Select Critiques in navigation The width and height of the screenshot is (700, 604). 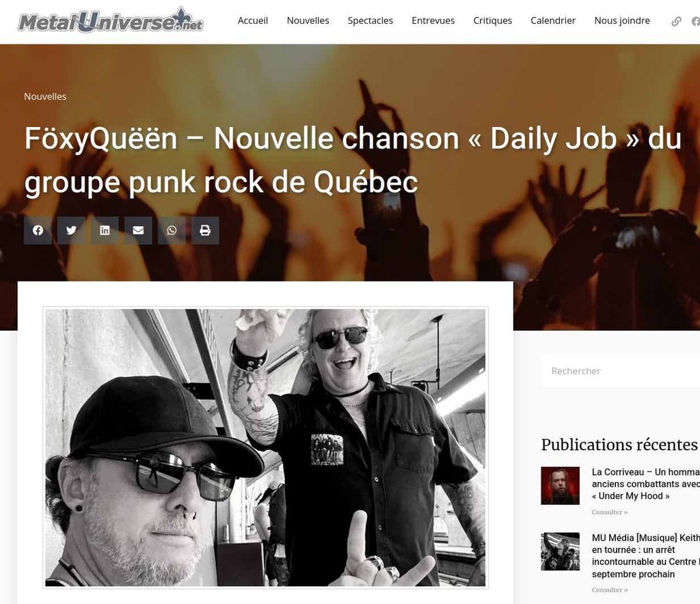493,20
